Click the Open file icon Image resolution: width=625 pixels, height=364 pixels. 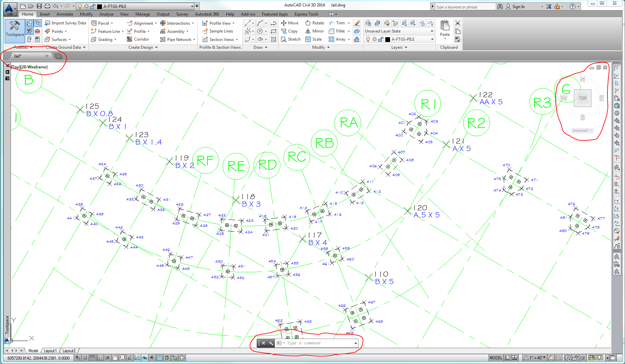(x=31, y=6)
